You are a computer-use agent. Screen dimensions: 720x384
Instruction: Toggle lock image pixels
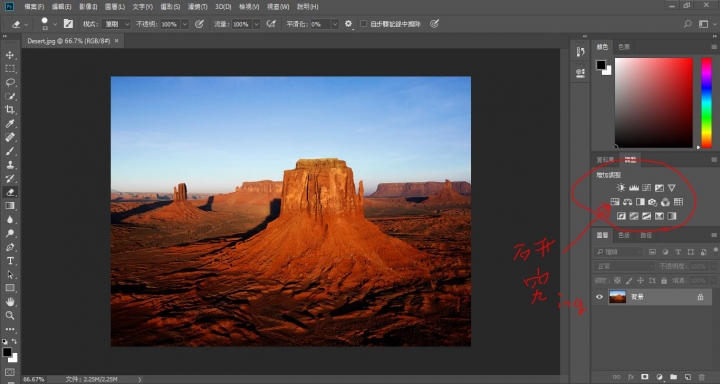tap(629, 280)
